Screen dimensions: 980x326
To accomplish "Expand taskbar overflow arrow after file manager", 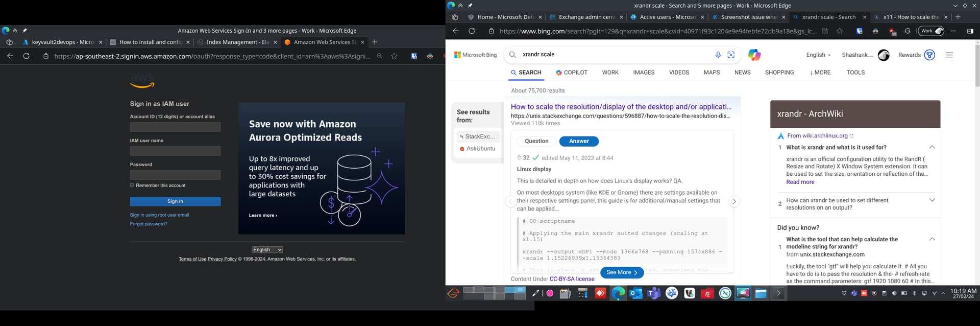I will (778, 293).
